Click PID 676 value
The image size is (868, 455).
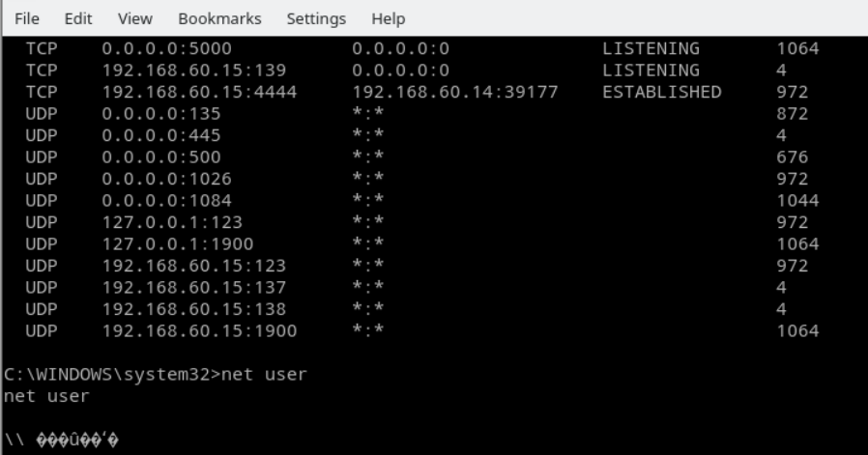click(793, 157)
